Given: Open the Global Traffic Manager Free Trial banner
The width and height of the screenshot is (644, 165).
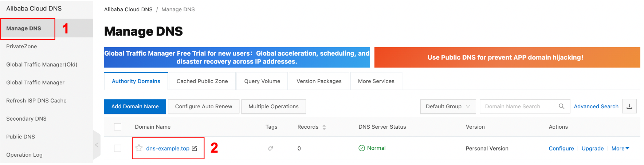Looking at the screenshot, I should (237, 57).
